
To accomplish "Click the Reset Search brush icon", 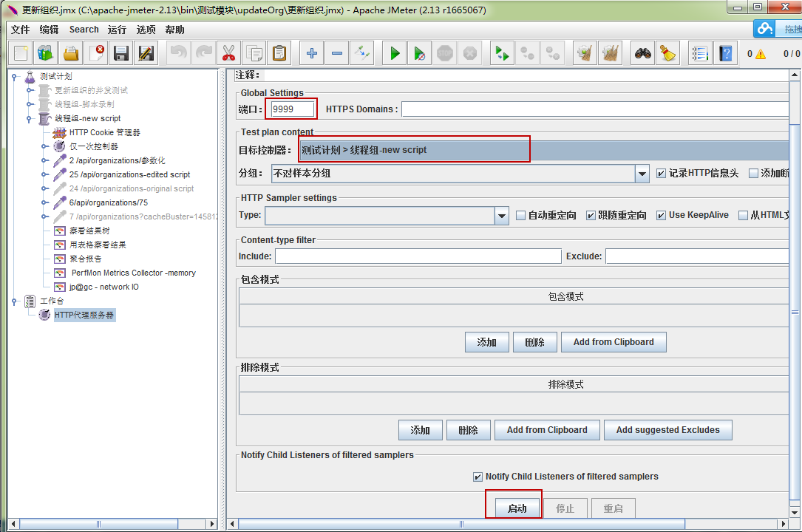I will click(667, 53).
